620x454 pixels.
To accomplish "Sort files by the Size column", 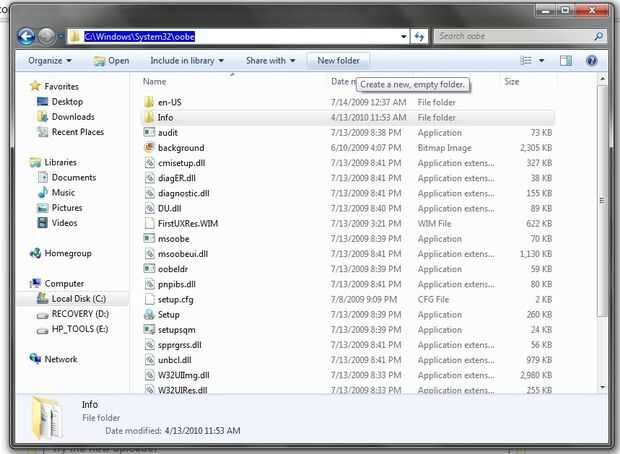I will (512, 81).
